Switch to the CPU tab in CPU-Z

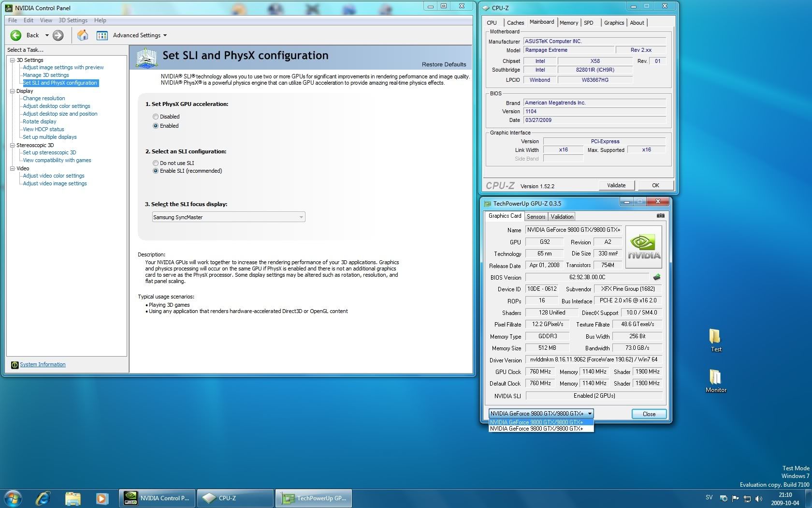click(492, 23)
